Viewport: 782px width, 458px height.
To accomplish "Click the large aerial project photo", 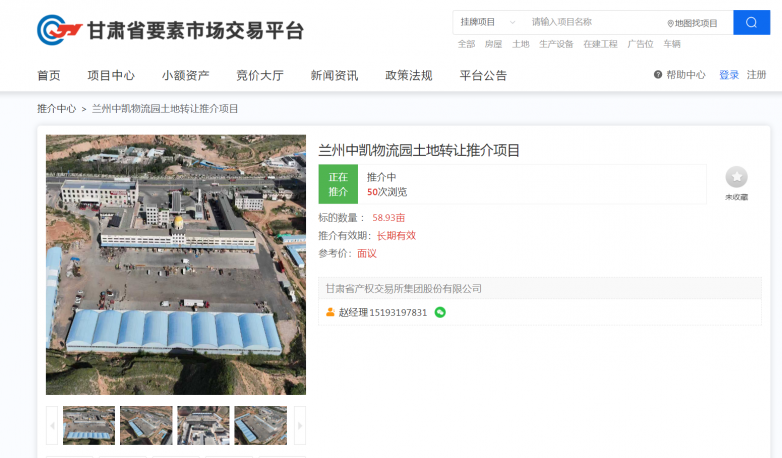I will point(176,265).
